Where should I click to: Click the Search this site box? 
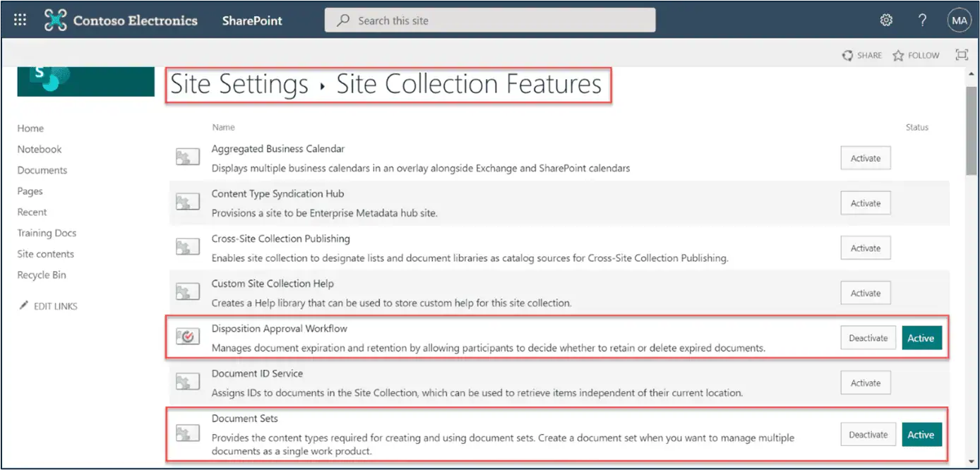coord(489,20)
